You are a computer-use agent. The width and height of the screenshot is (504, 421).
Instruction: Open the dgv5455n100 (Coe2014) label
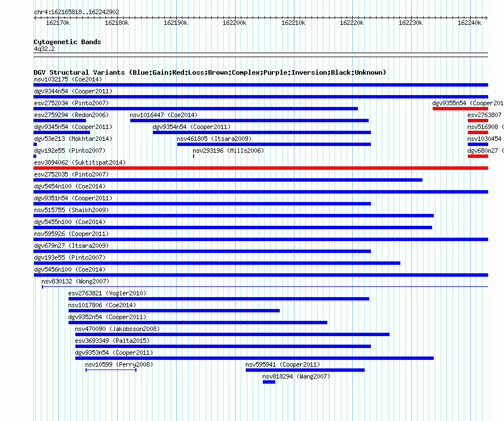(70, 222)
